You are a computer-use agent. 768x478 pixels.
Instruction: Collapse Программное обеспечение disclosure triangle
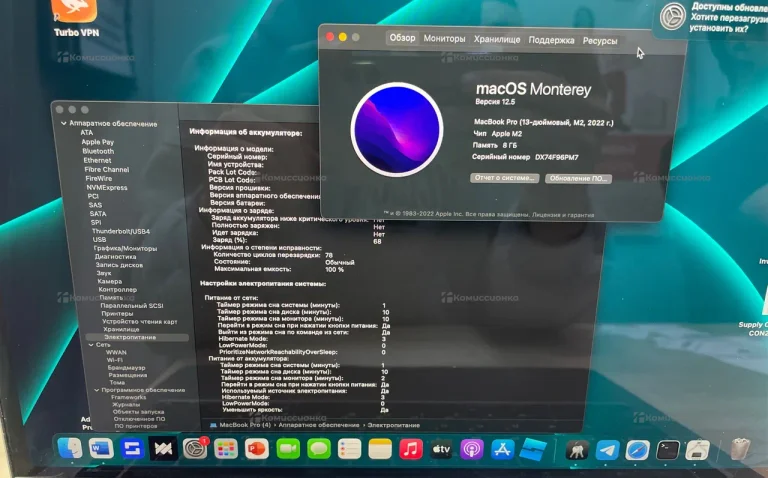97,390
